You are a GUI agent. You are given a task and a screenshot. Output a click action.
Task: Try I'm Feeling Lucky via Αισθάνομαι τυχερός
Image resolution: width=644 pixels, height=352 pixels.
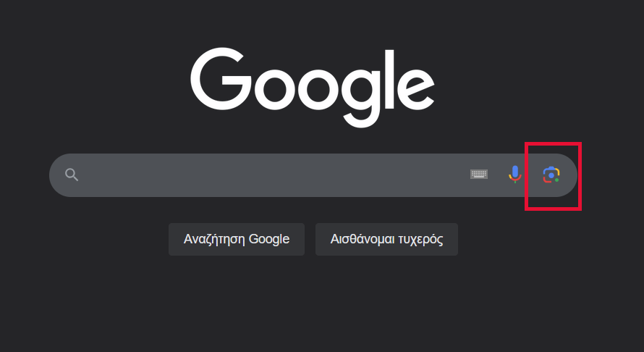click(x=386, y=239)
